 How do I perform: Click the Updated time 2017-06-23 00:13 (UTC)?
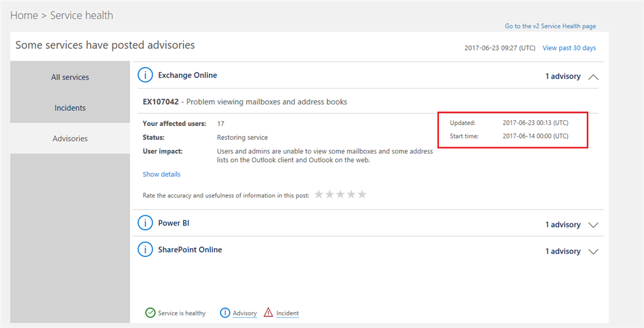(536, 123)
